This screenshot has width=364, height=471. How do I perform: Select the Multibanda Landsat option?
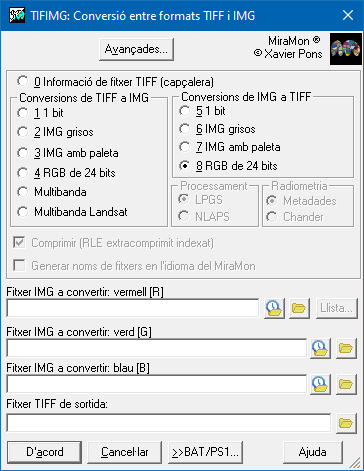tap(72, 212)
